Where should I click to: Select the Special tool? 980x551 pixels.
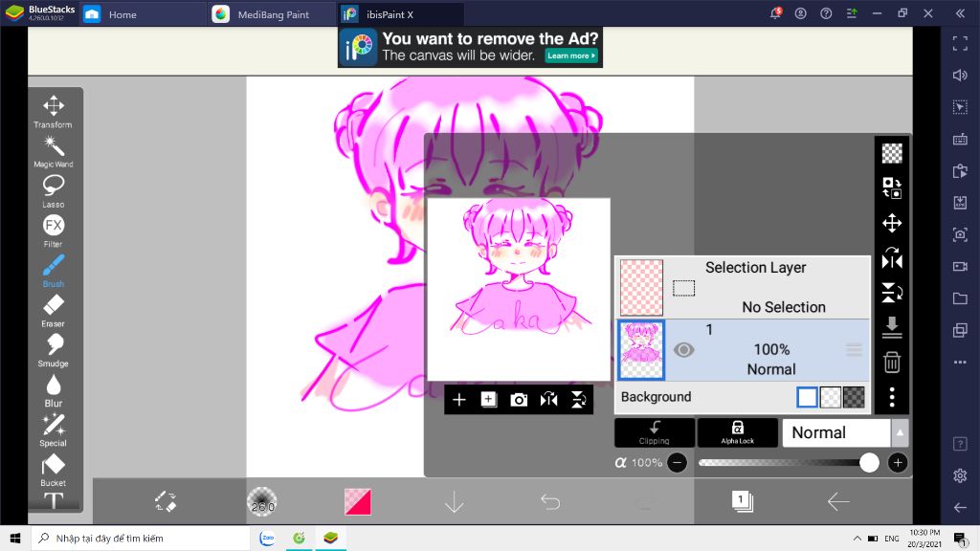click(54, 430)
